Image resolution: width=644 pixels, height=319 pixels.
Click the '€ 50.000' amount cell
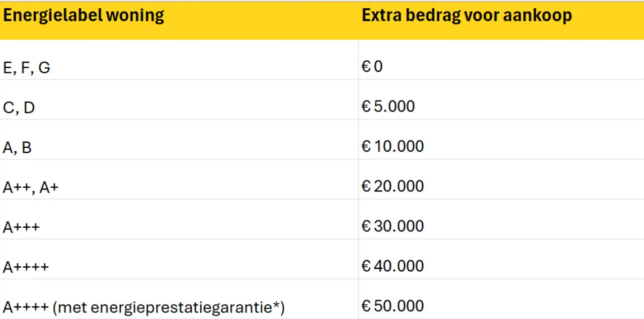501,299
